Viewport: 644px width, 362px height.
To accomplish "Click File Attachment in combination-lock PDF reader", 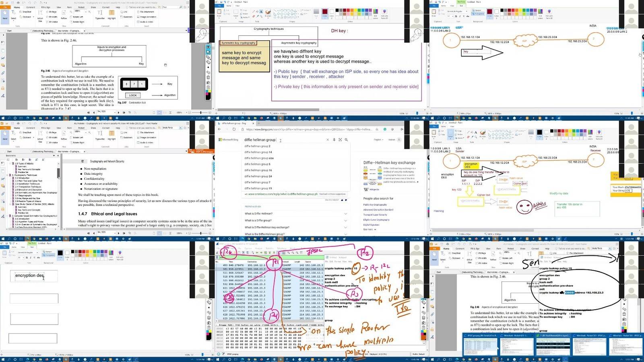I will (x=146, y=12).
